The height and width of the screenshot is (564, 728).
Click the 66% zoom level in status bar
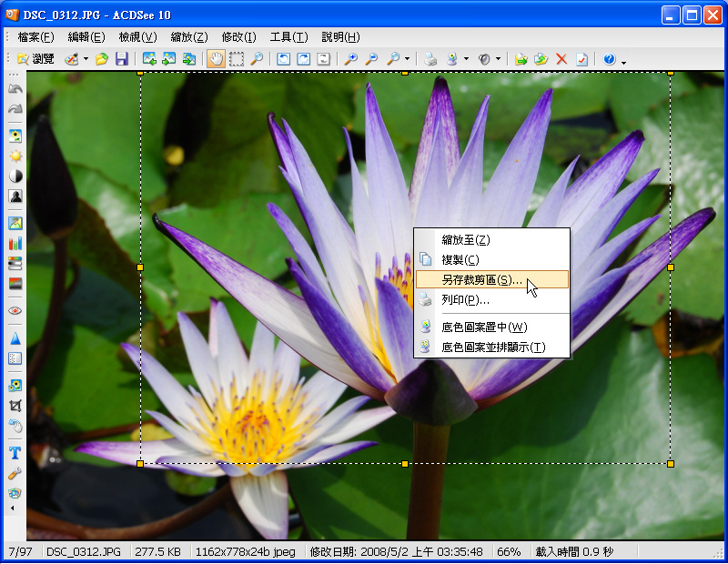pos(509,552)
